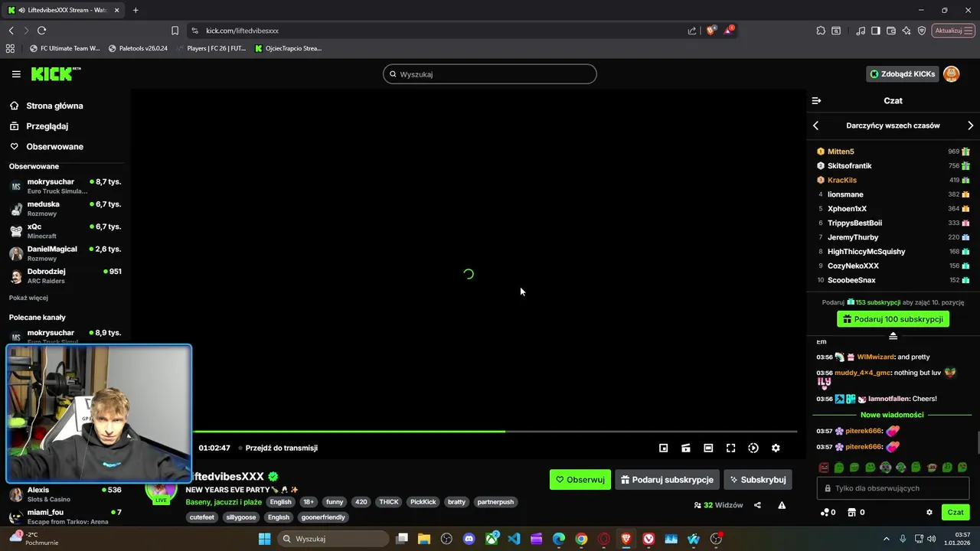
Task: Bookmark this page
Action: (x=175, y=31)
